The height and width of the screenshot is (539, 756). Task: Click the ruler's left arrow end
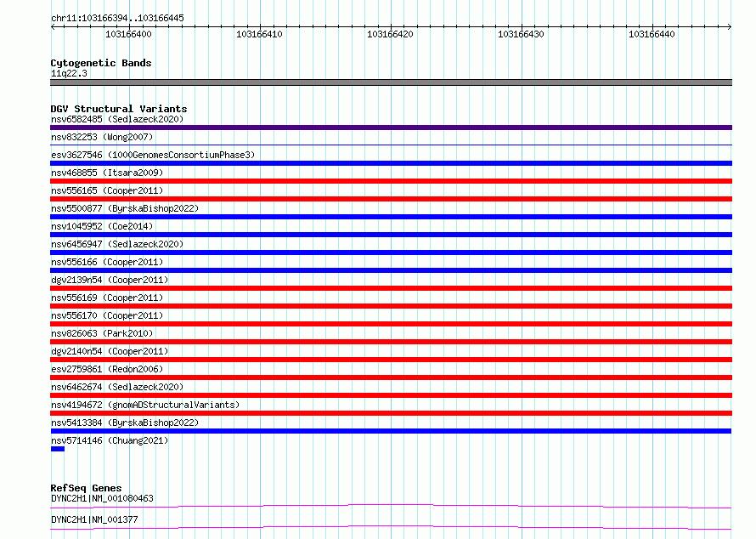pyautogui.click(x=53, y=26)
